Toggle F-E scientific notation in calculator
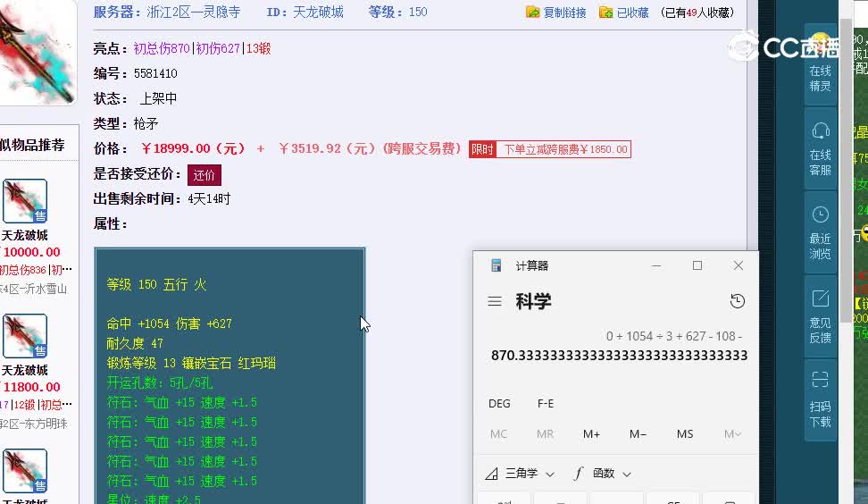 546,404
